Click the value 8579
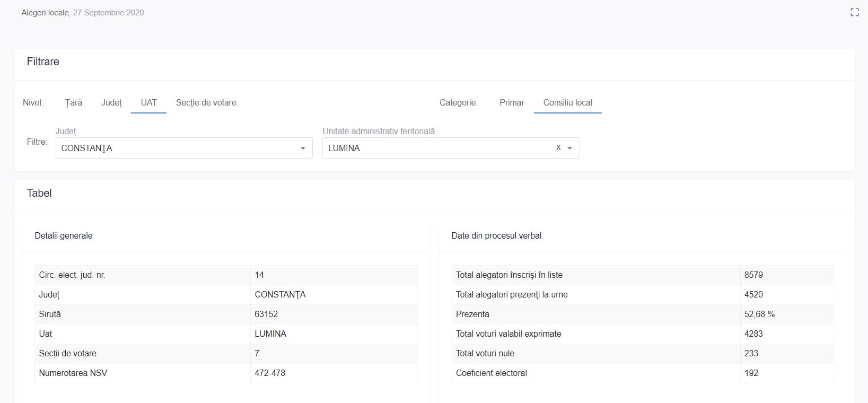The width and height of the screenshot is (868, 403). click(x=753, y=275)
